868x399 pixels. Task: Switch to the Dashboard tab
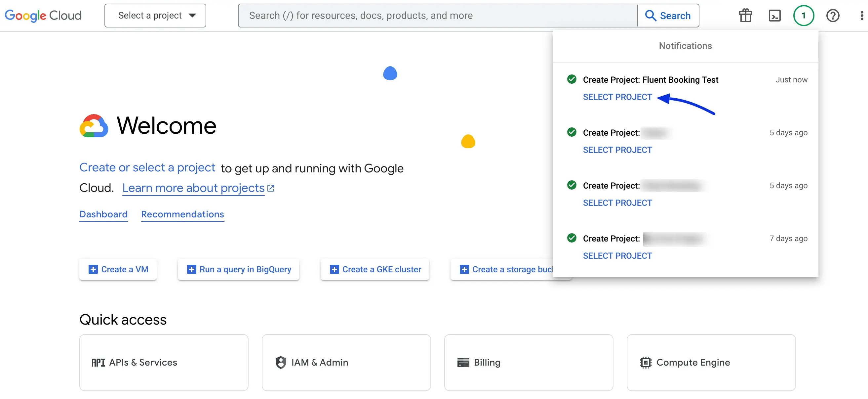pyautogui.click(x=103, y=214)
